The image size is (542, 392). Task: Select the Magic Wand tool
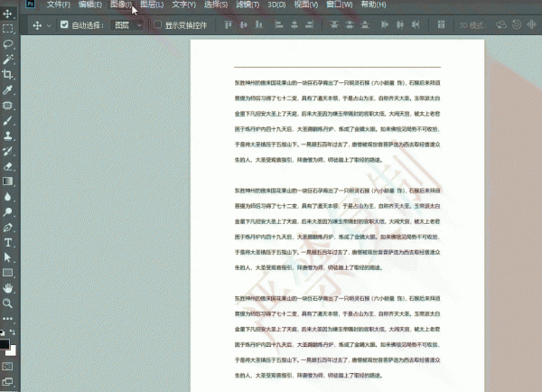pos(7,59)
